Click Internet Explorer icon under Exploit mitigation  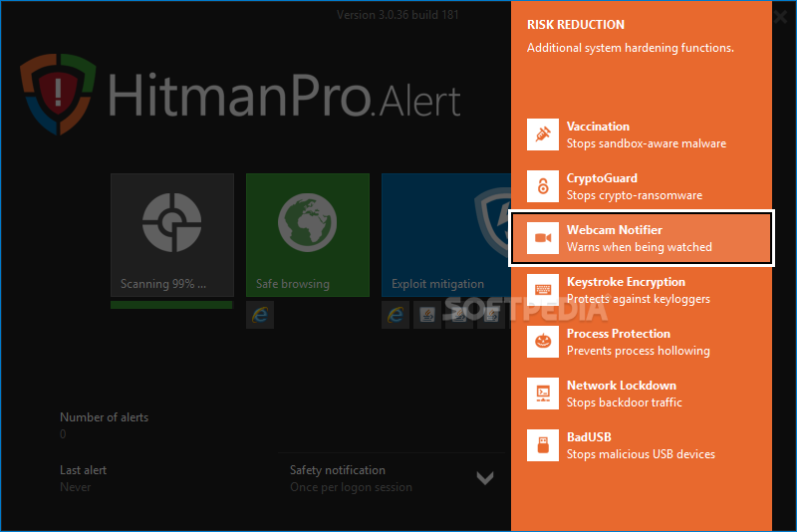tap(396, 315)
